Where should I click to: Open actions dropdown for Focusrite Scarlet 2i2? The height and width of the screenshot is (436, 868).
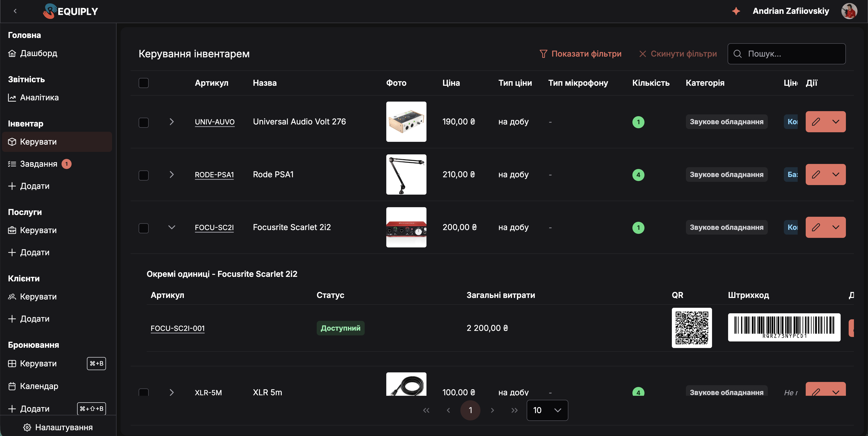tap(836, 227)
